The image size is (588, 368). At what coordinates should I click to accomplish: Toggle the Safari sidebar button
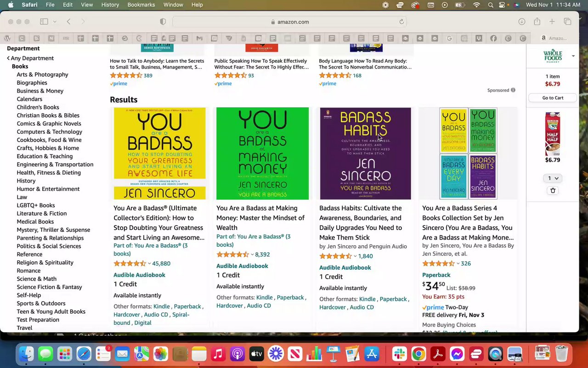coord(44,22)
